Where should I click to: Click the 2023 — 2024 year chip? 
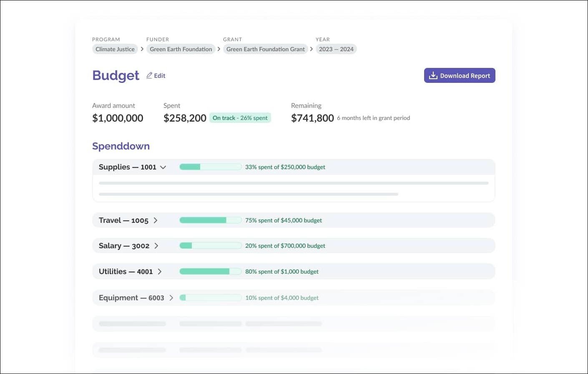point(336,49)
